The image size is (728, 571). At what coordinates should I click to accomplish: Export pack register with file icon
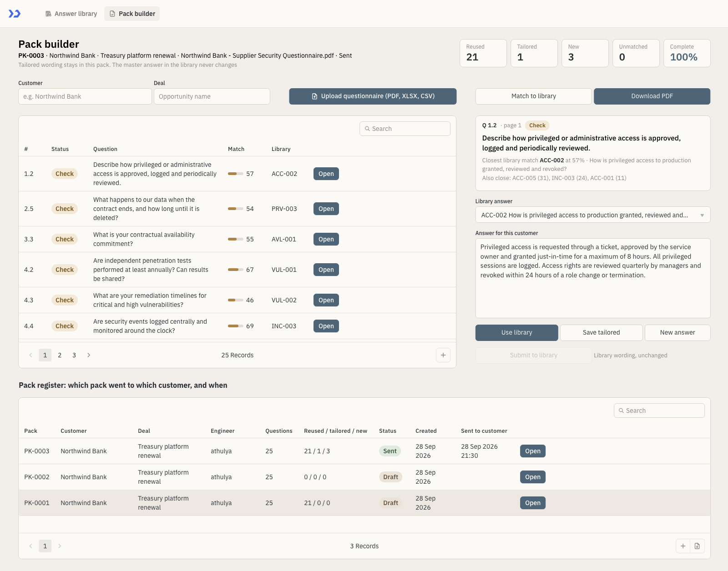click(697, 546)
